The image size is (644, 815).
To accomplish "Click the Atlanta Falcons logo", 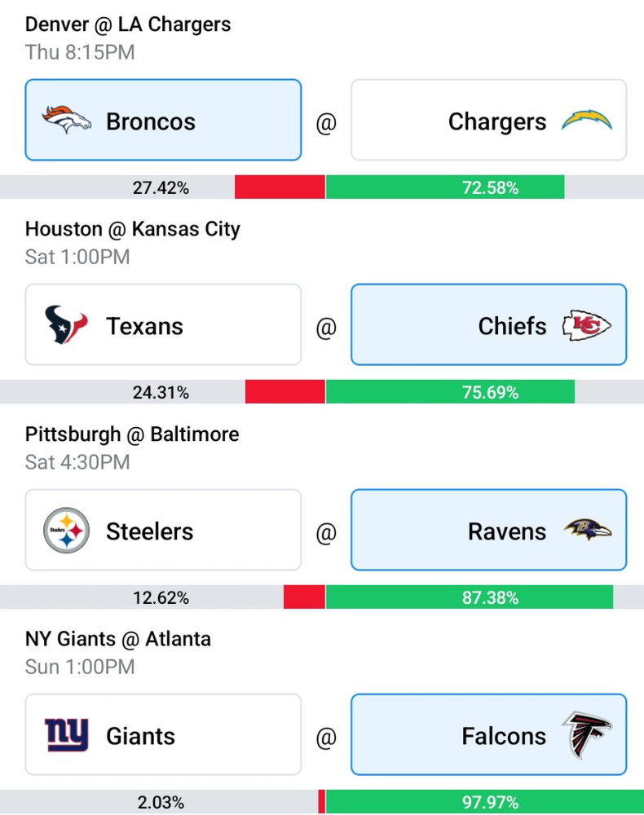I will [587, 735].
